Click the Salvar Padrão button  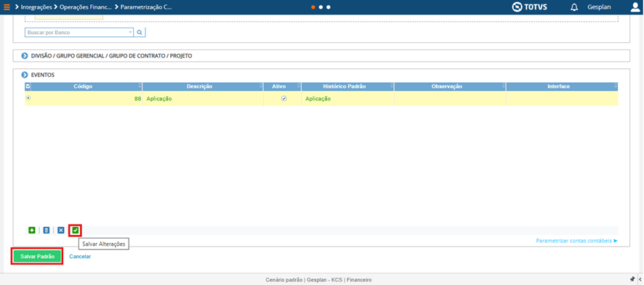pos(37,256)
